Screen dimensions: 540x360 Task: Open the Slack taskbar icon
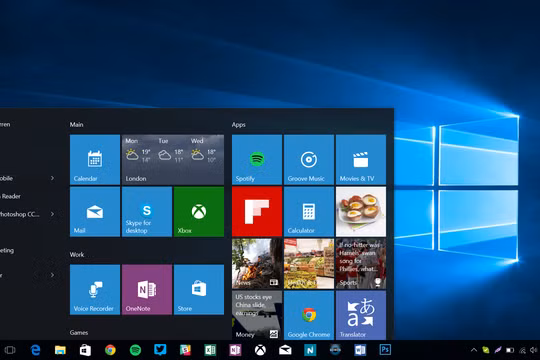[185, 350]
